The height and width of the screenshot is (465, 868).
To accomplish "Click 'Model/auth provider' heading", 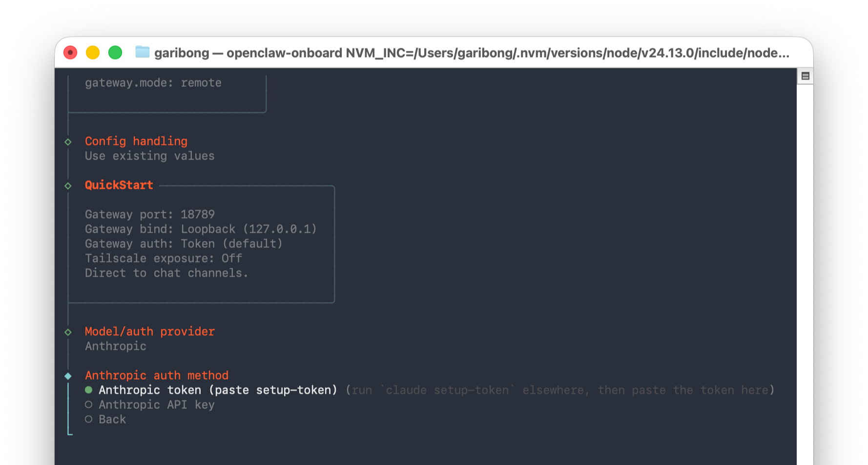I will pyautogui.click(x=150, y=331).
